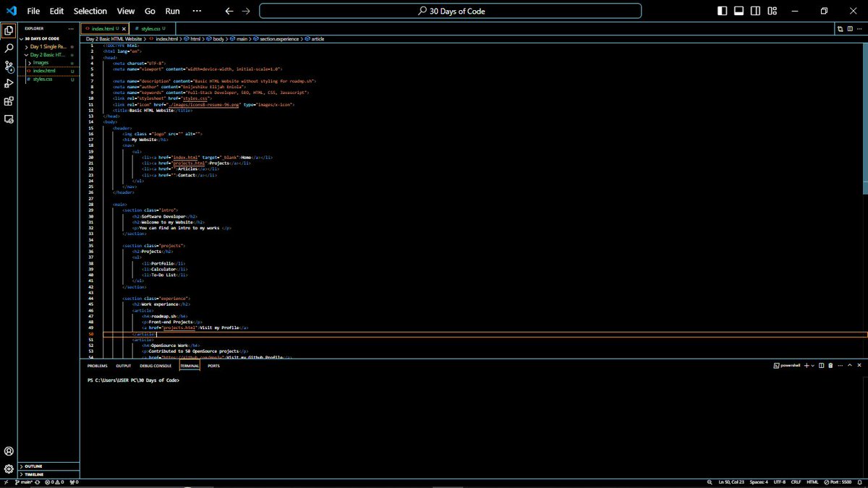Switch to the PROBLEMS panel tab

click(98, 366)
